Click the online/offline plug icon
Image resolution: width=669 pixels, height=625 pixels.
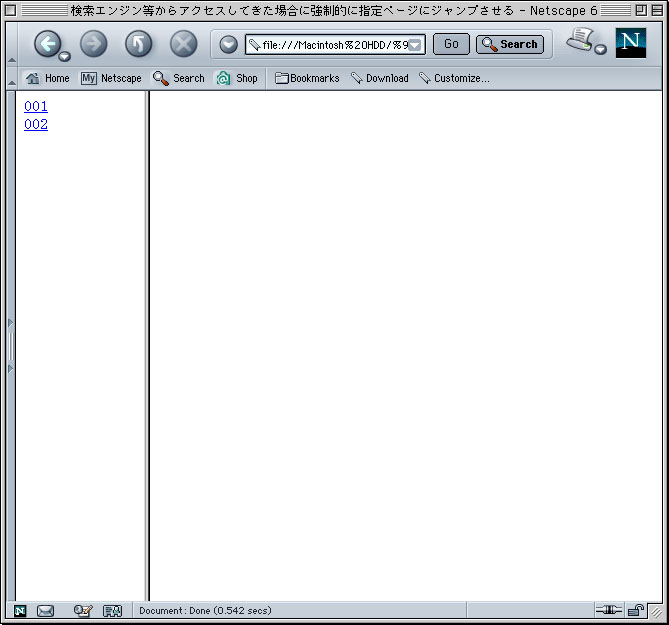coord(608,610)
